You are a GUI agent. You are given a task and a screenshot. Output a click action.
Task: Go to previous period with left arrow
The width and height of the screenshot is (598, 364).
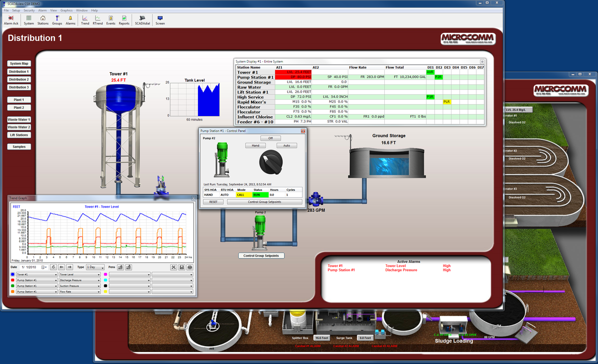coord(62,267)
